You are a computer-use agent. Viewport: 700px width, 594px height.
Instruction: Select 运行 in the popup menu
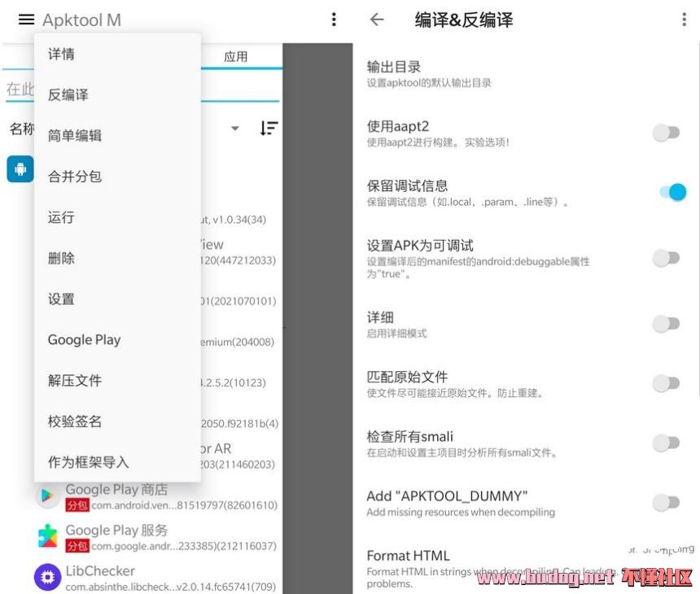point(117,217)
